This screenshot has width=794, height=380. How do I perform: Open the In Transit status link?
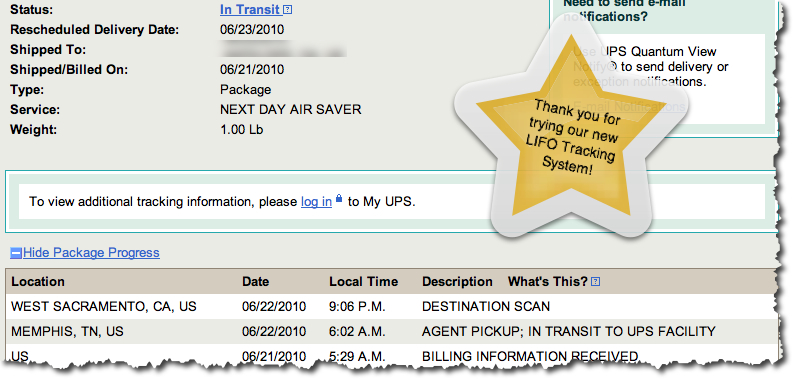[x=250, y=10]
